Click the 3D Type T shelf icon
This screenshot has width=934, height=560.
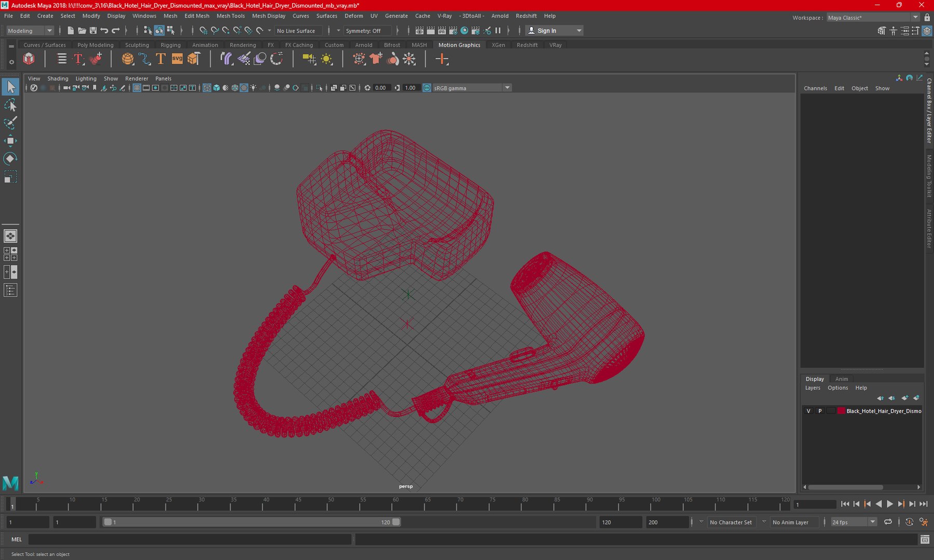pyautogui.click(x=161, y=59)
